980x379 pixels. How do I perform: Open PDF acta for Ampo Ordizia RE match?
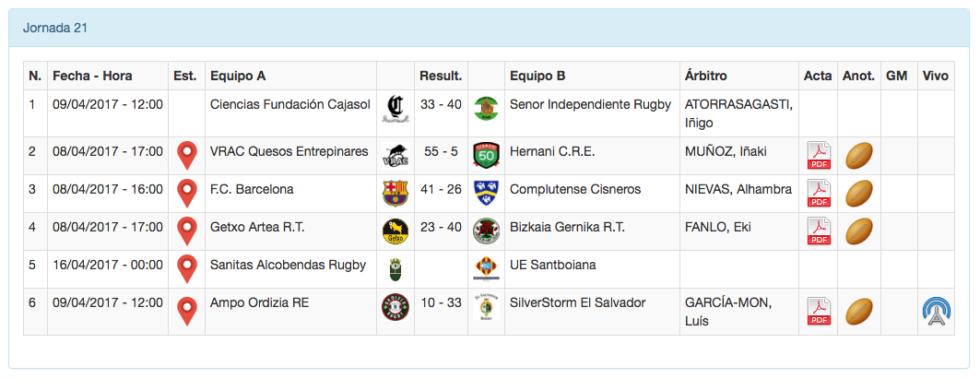pos(819,311)
